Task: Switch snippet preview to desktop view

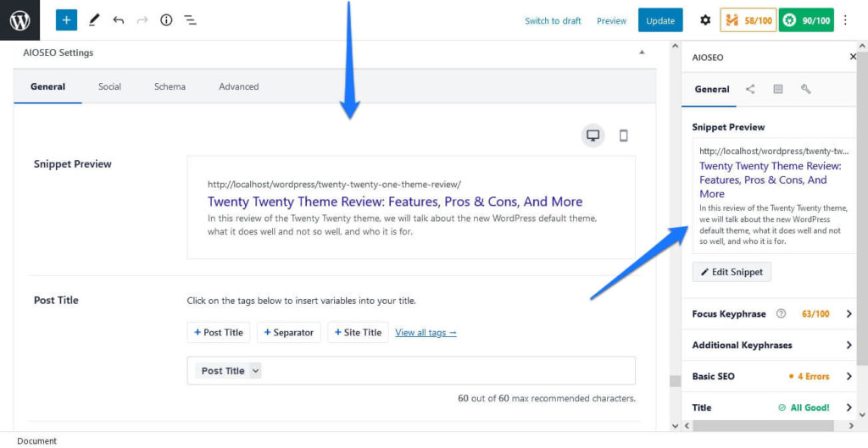Action: tap(593, 136)
